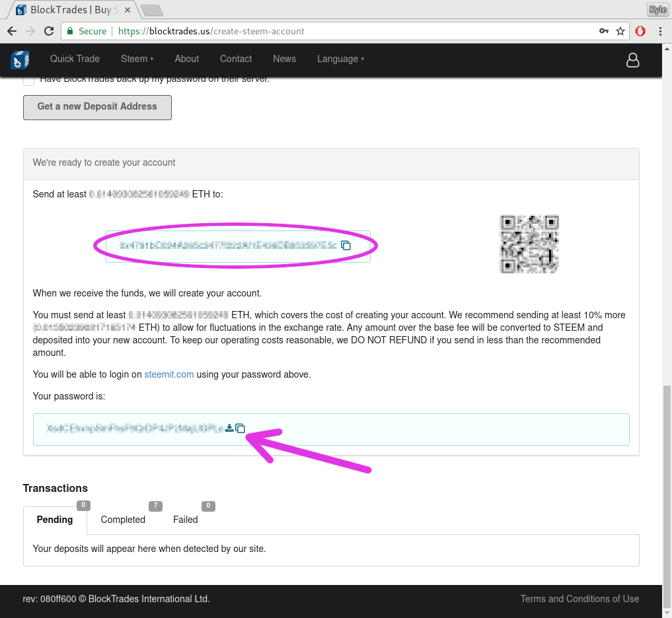Open Terms and Conditions of Use

(580, 599)
